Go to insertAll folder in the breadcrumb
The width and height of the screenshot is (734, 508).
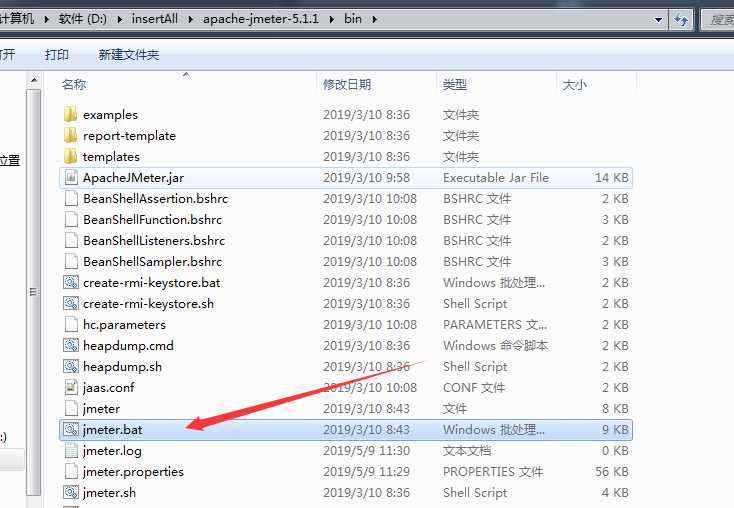[154, 19]
